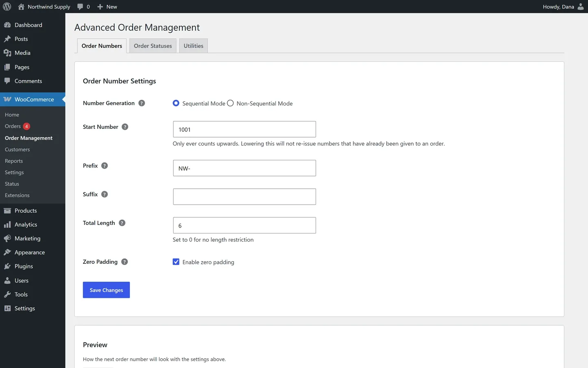Open WooCommerce Extensions link
The width and height of the screenshot is (588, 368).
pos(17,195)
